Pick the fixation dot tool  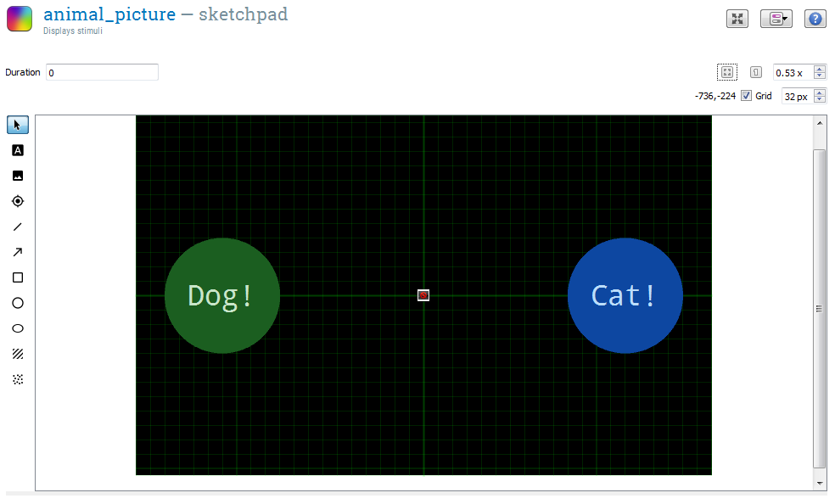(x=17, y=201)
